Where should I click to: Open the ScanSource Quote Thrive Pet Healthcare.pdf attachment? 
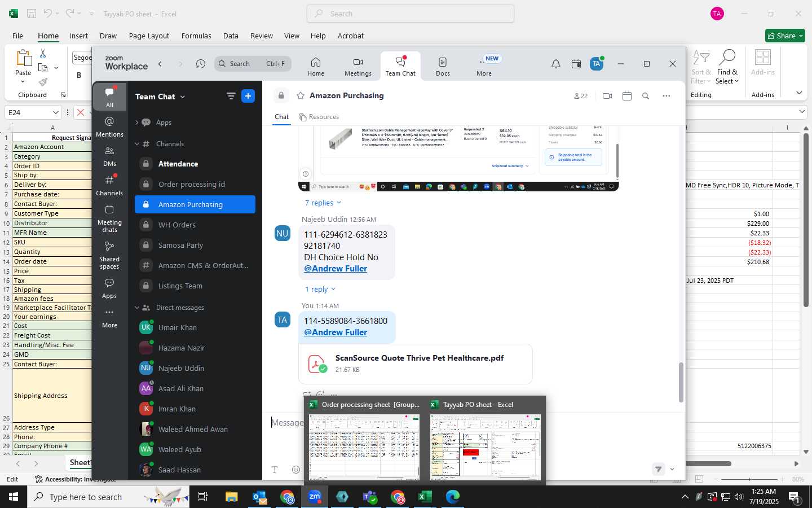pyautogui.click(x=415, y=364)
